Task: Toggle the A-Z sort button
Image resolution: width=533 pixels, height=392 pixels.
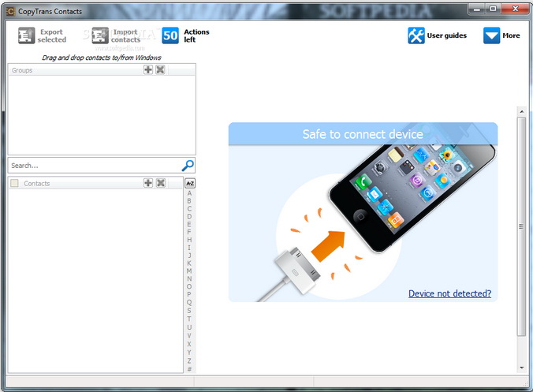Action: [190, 183]
